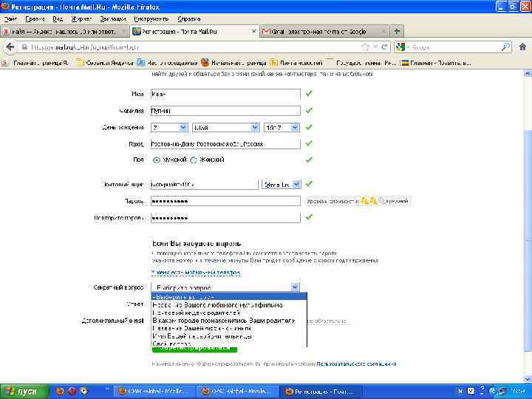
Task: Open the Правка menu
Action: point(35,19)
